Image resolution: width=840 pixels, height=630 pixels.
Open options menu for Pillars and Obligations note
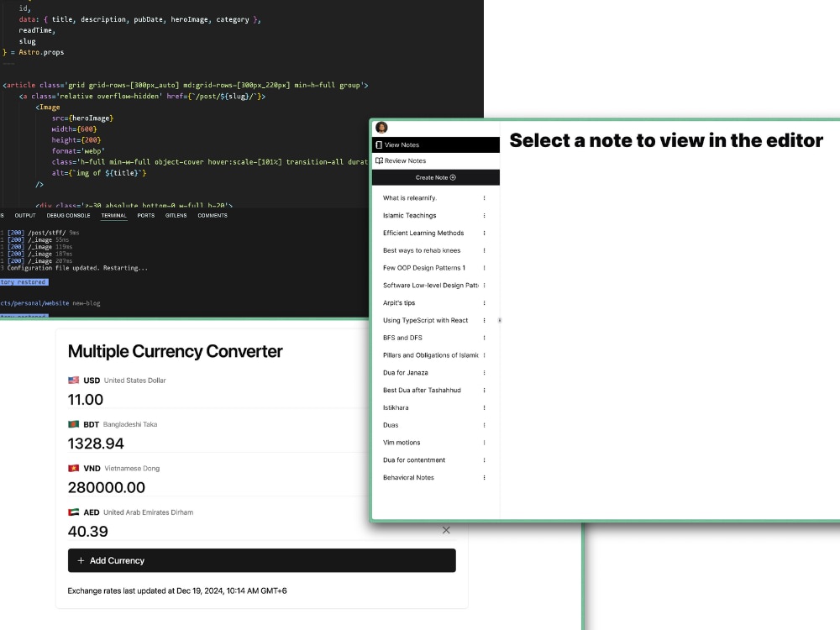(x=485, y=355)
